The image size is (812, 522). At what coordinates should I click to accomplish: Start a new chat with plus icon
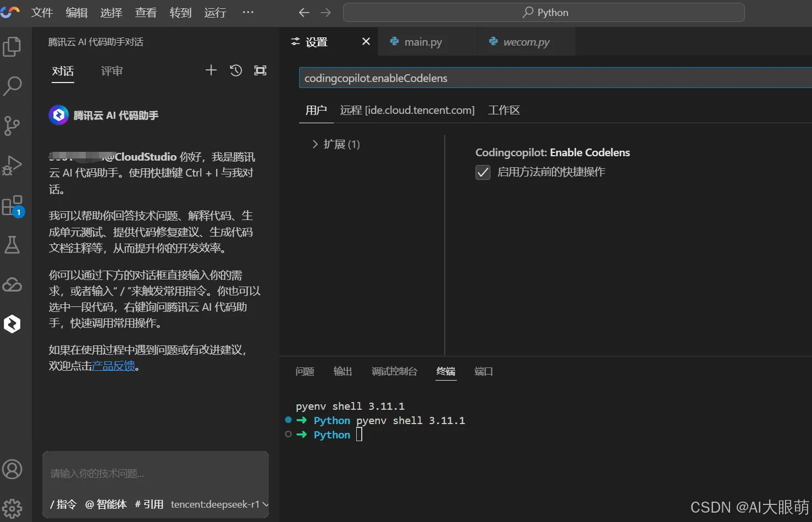[x=211, y=70]
